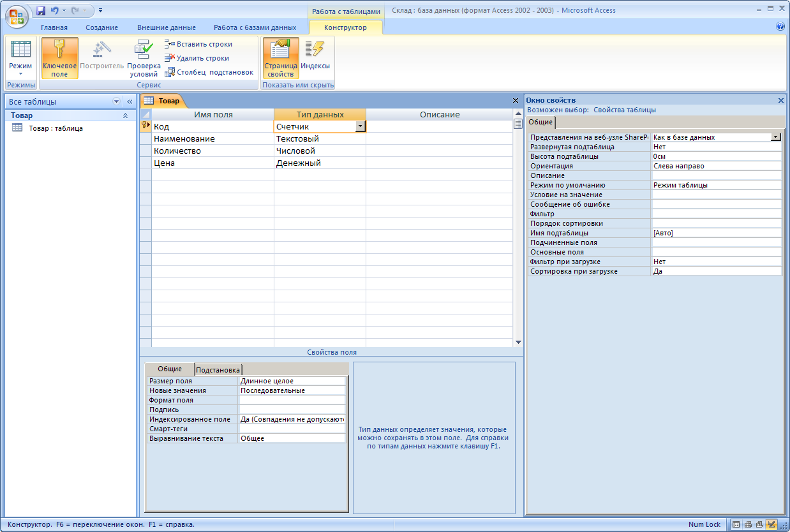The image size is (790, 532).
Task: Switch to the Подстановка properties tab
Action: (x=218, y=370)
